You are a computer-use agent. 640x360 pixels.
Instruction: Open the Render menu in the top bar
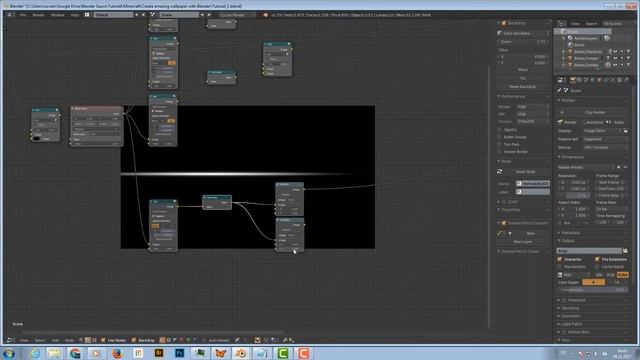[38, 15]
